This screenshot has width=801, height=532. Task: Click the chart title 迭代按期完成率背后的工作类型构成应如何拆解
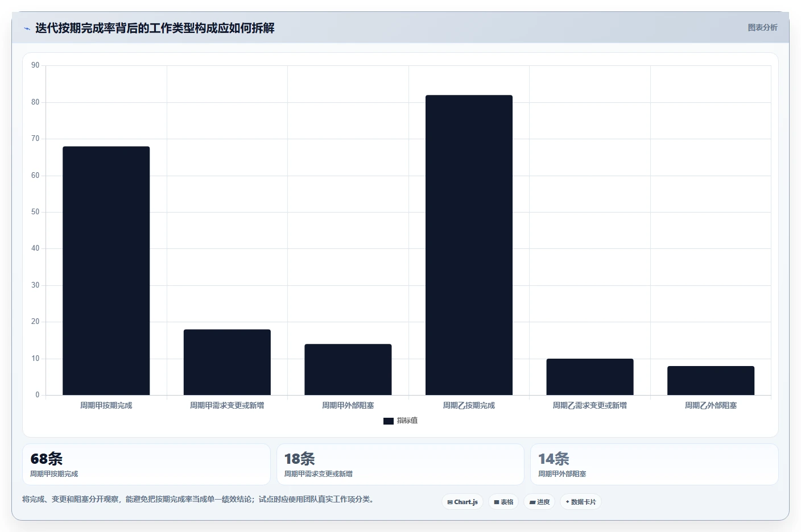155,28
